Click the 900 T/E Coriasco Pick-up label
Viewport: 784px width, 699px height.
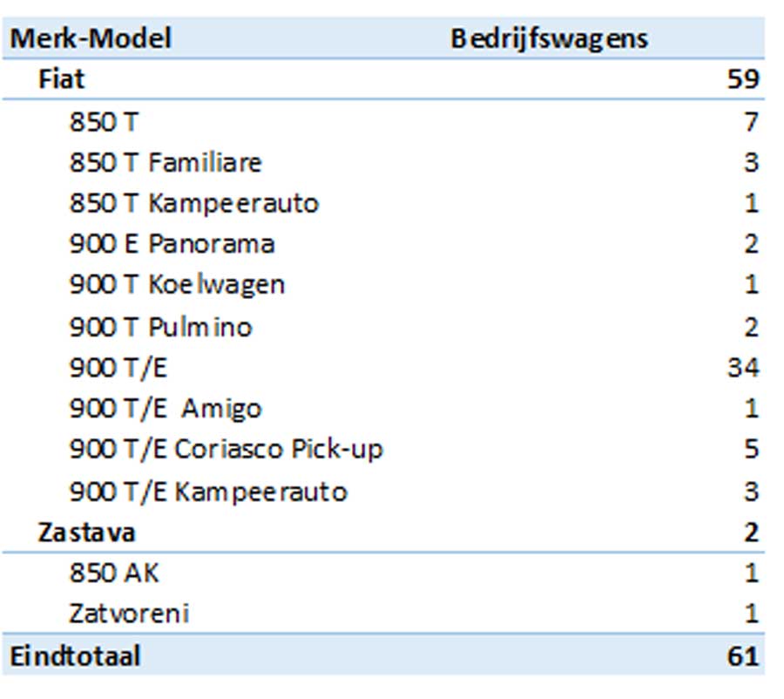pos(226,449)
